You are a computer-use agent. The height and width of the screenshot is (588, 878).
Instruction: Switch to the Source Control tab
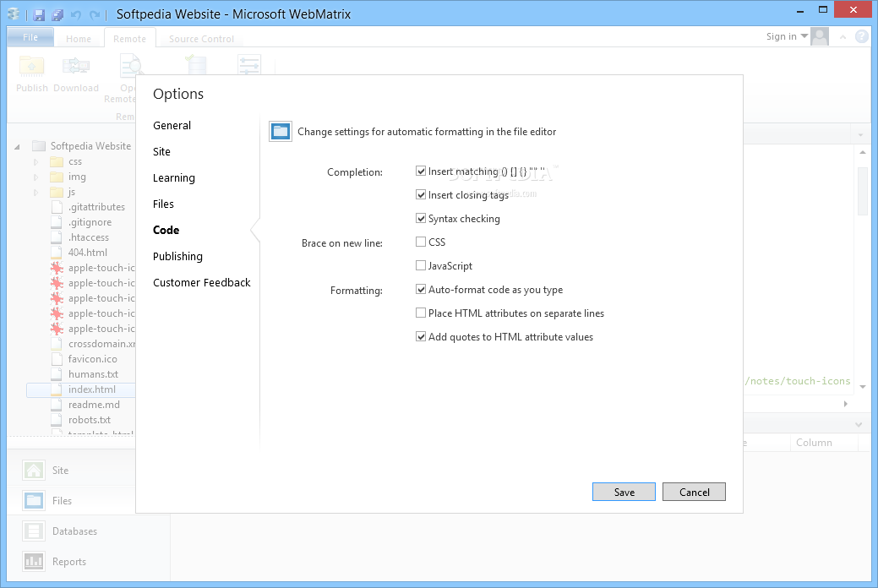point(202,39)
